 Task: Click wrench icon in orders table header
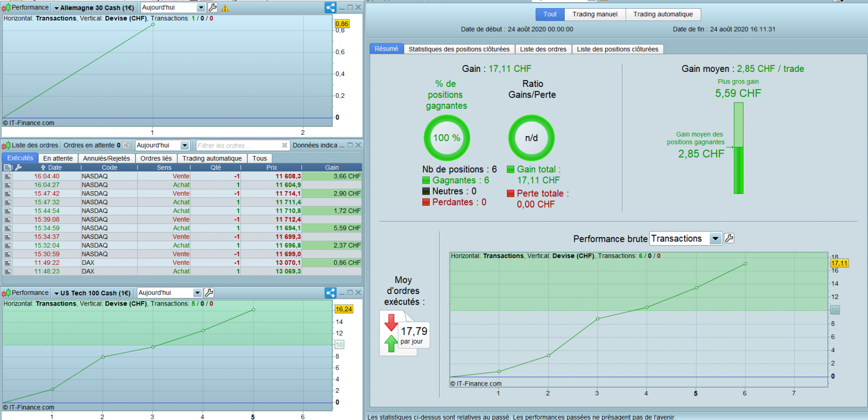(18, 168)
